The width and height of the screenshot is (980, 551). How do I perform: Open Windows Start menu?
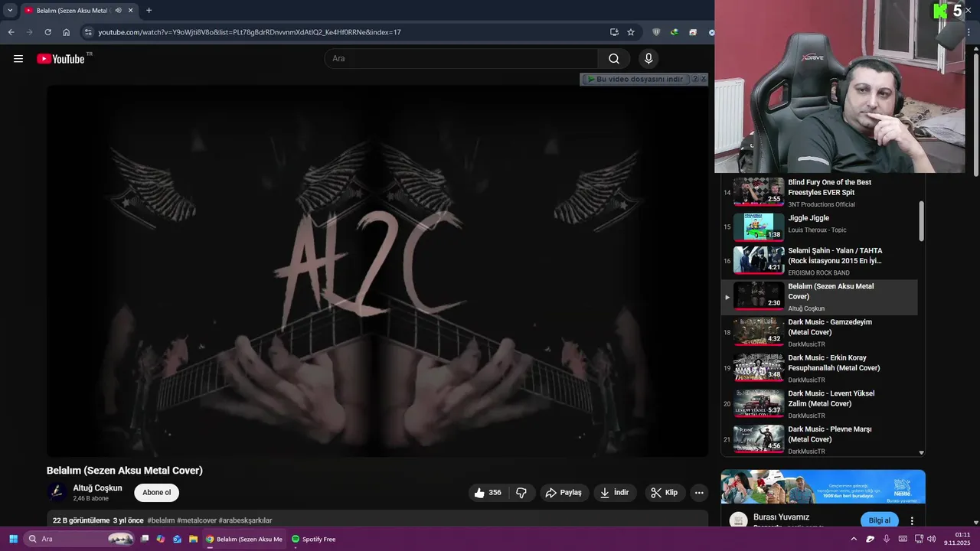(13, 539)
